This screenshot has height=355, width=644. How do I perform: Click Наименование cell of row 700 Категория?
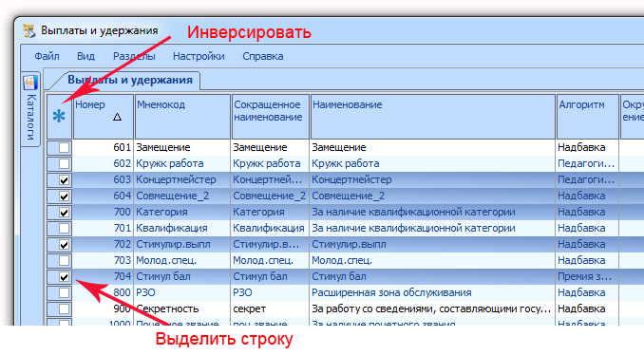[x=433, y=213]
